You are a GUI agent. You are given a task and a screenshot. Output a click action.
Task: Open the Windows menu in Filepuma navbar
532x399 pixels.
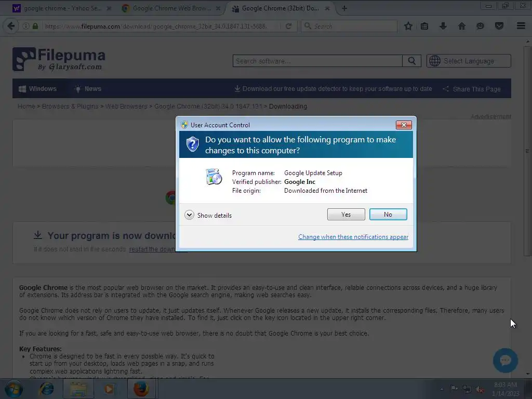tap(37, 89)
